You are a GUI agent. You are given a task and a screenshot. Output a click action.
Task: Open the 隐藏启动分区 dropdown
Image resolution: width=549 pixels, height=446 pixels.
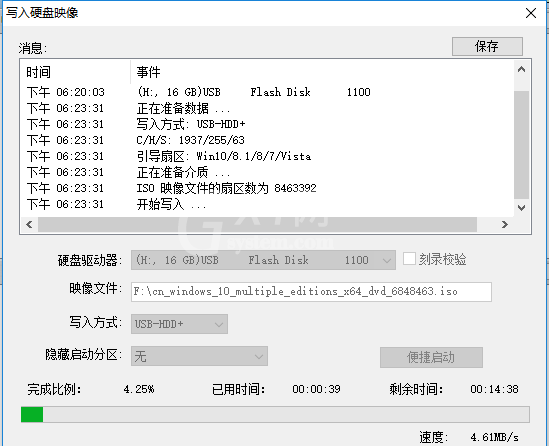click(199, 356)
